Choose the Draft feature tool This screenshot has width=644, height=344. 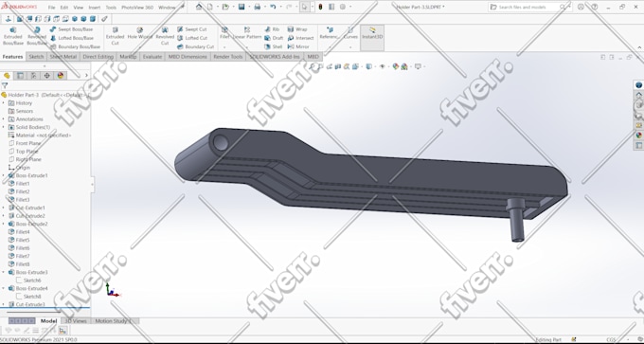(274, 38)
